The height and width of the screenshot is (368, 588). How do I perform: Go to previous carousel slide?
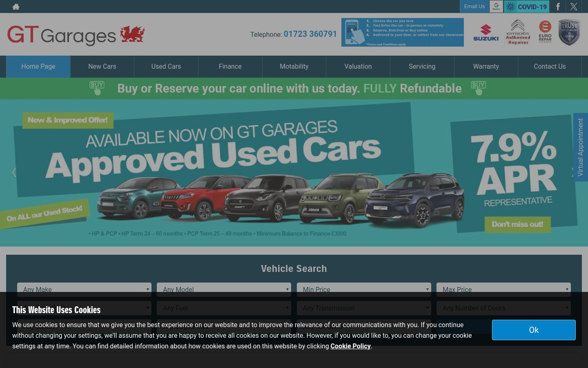[x=14, y=173]
